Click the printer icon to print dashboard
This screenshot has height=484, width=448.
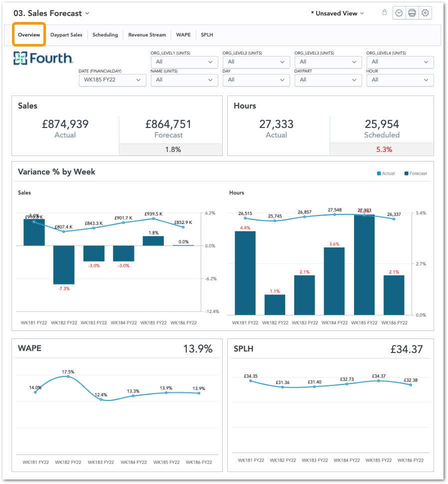click(412, 13)
